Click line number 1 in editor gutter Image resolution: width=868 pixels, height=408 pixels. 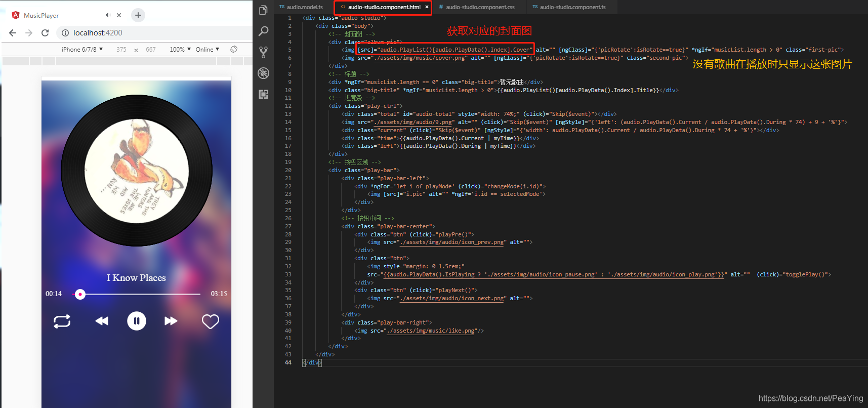coord(290,18)
